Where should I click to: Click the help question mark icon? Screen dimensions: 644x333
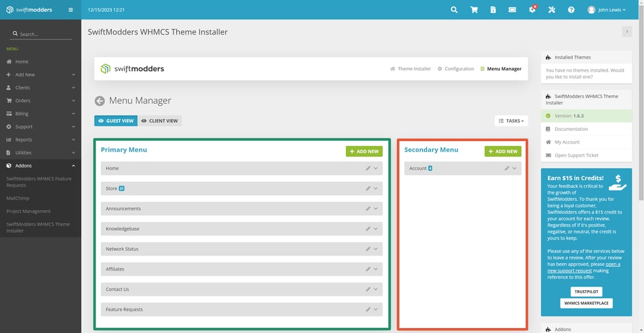(571, 10)
